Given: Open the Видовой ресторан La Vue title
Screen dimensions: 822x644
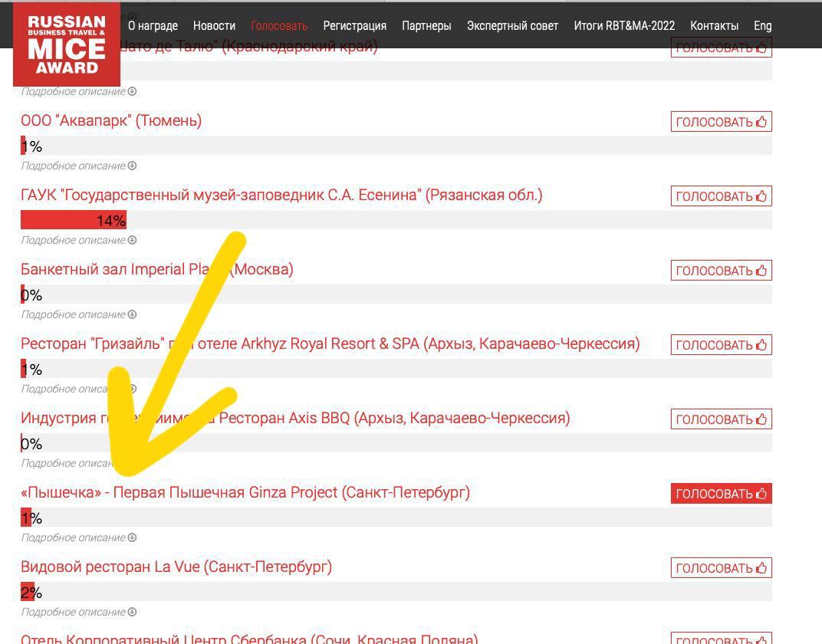Looking at the screenshot, I should click(x=176, y=567).
